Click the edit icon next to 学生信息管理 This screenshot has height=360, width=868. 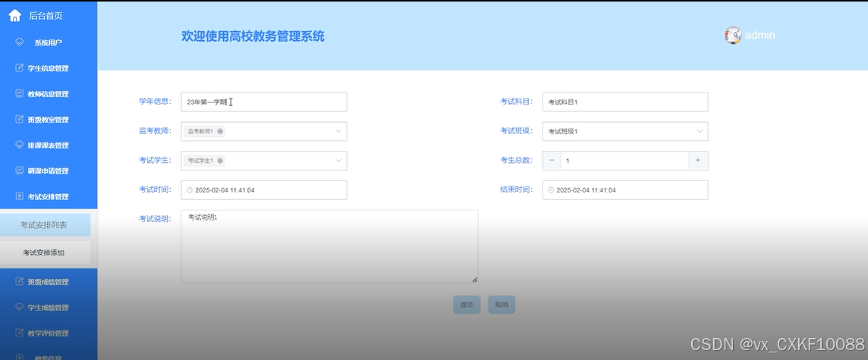point(20,68)
